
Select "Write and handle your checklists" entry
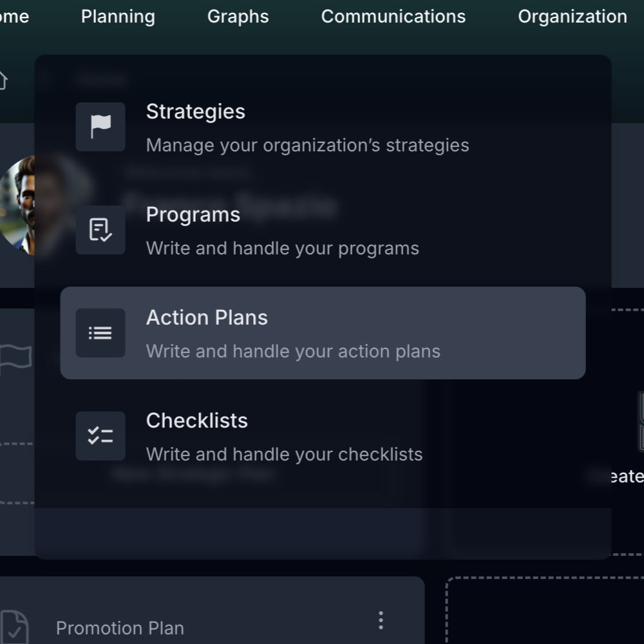284,454
